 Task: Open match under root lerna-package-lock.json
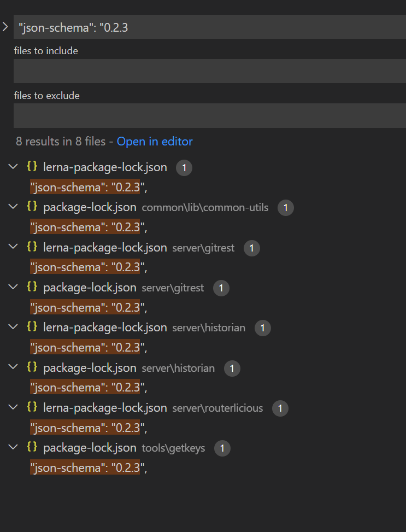pos(89,188)
